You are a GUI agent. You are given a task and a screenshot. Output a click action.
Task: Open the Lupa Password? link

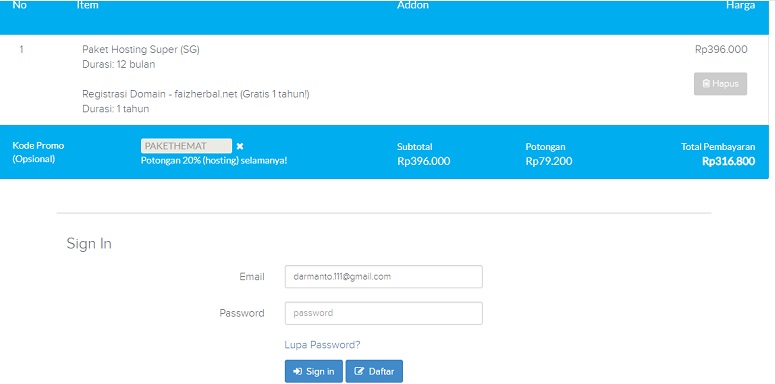click(x=322, y=345)
